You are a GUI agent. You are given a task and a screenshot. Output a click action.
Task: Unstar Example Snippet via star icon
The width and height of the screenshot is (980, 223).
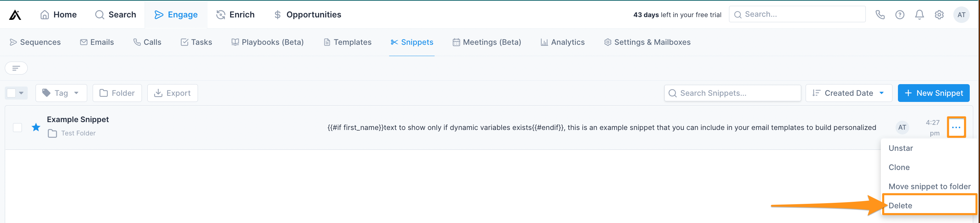(x=36, y=127)
